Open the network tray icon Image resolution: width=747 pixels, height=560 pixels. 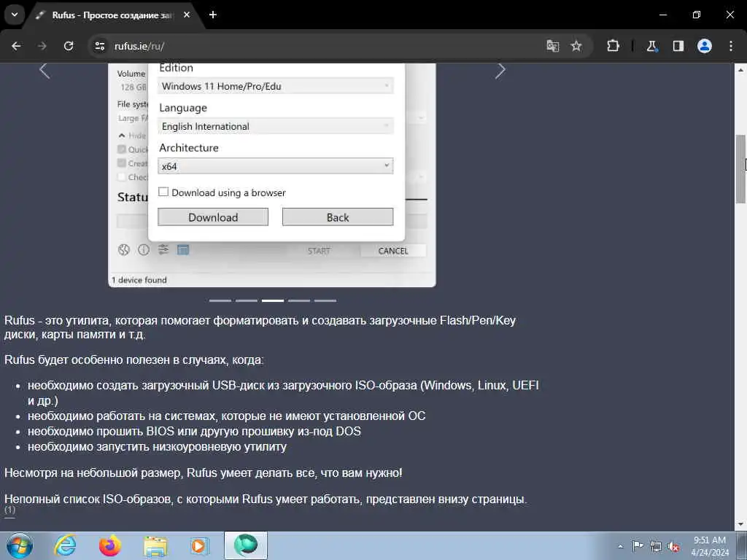click(x=656, y=546)
